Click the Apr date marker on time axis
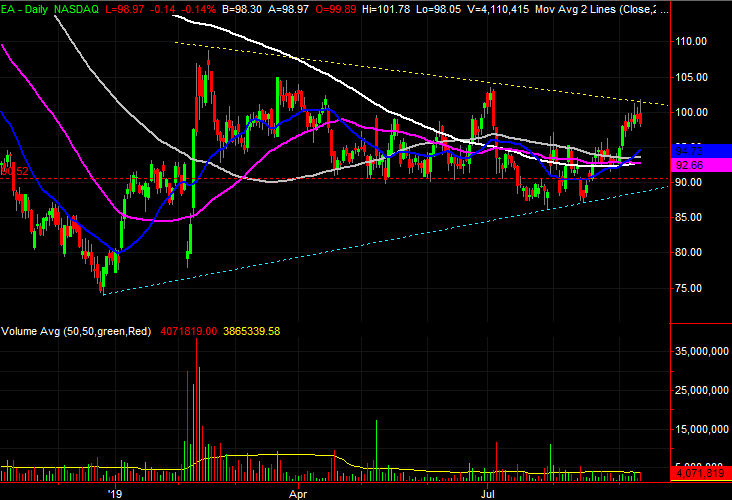This screenshot has height=500, width=732. [298, 494]
